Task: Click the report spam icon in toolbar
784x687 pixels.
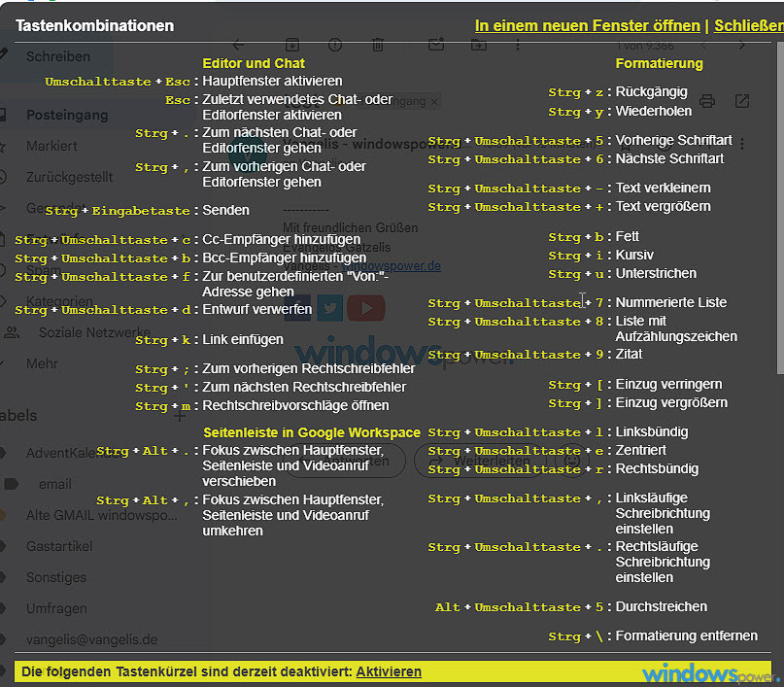Action: [x=335, y=45]
